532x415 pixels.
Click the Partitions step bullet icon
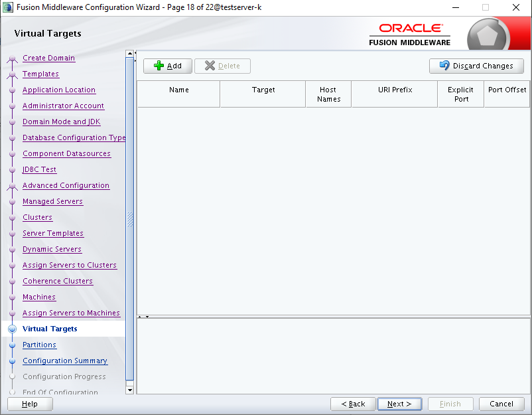tap(12, 345)
